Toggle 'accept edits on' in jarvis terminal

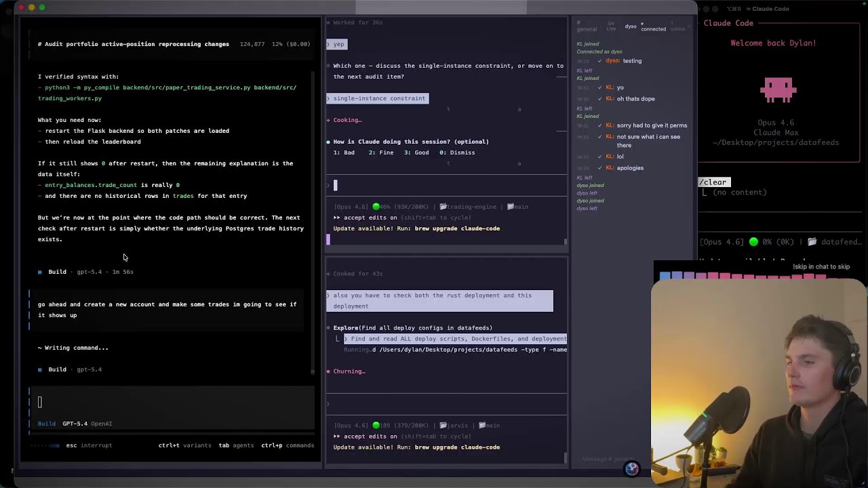tap(370, 436)
